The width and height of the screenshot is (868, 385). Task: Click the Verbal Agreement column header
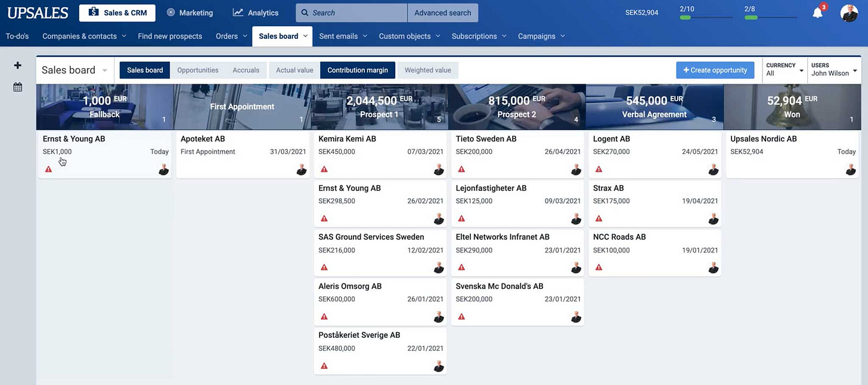coord(655,107)
